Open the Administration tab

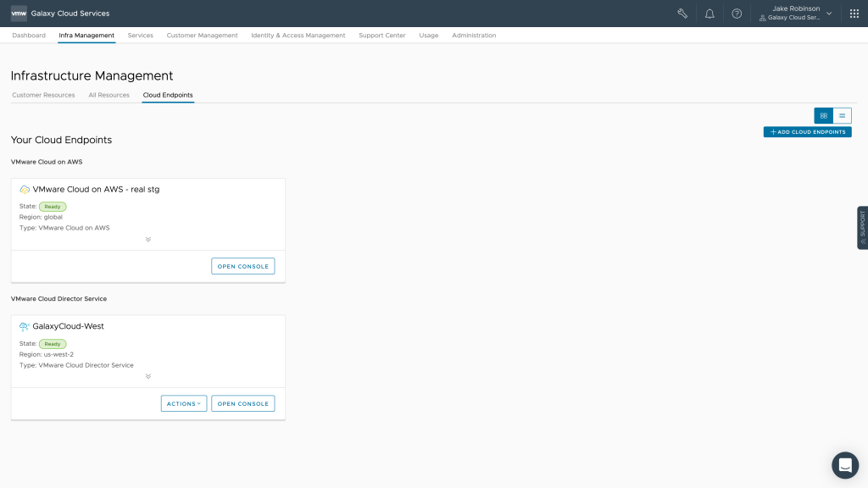pyautogui.click(x=474, y=36)
